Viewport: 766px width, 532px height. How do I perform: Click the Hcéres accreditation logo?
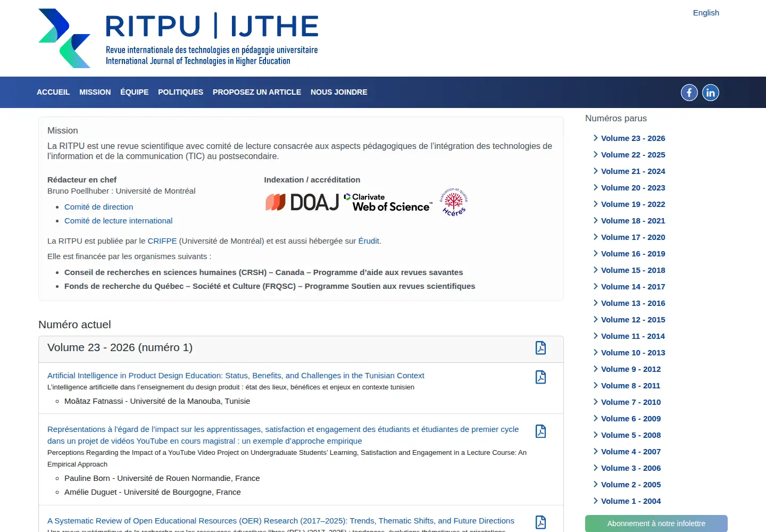454,202
